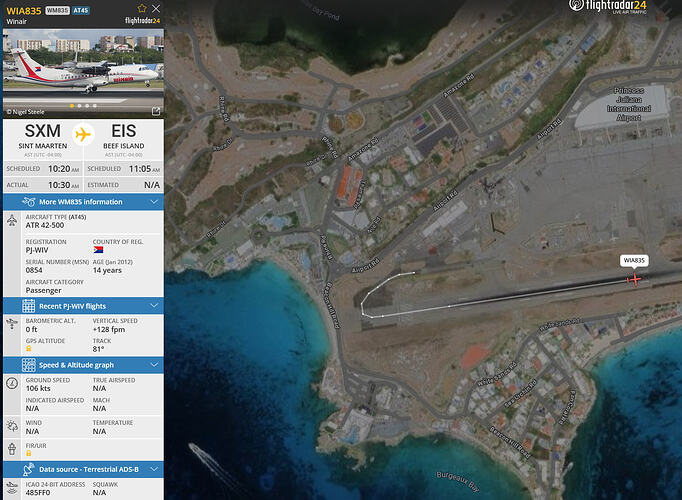The image size is (682, 500).
Task: Expand Recent PJ-WIV flights section
Action: 84,306
